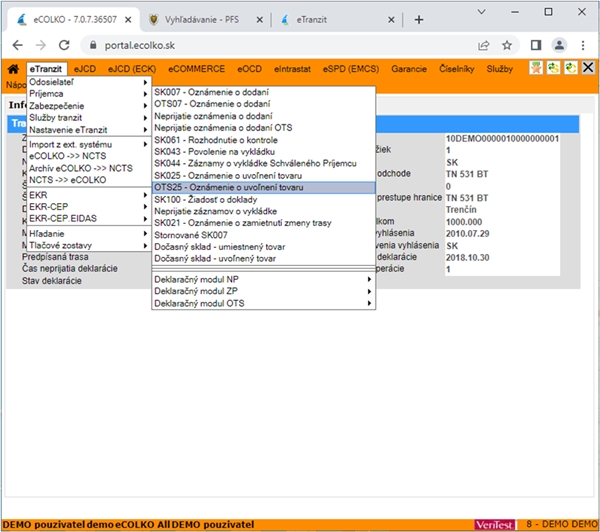Choose Dočasný sklad - umiestnený tovar
This screenshot has height=532, width=600.
263,247
